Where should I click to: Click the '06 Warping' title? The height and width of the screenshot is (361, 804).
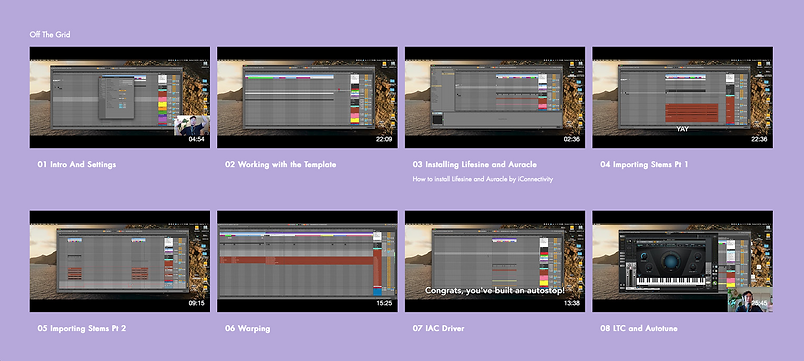(247, 328)
